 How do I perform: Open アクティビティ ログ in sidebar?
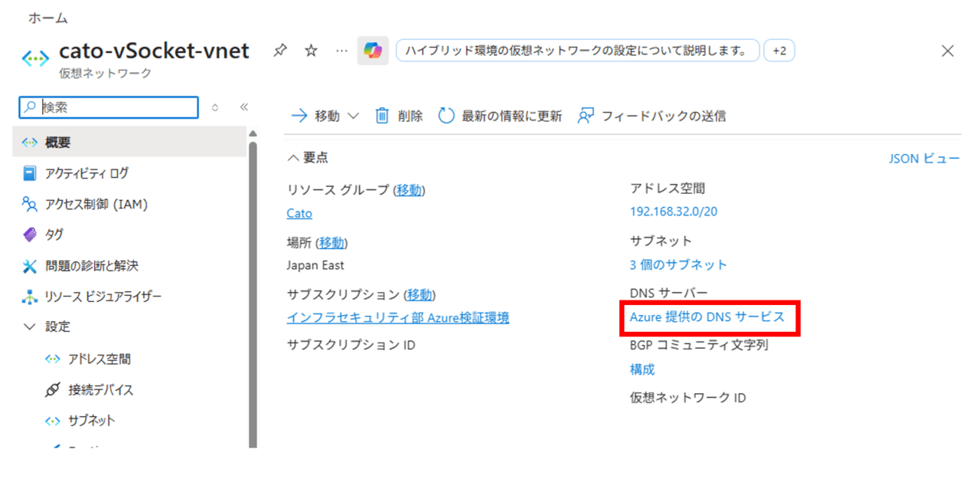click(87, 173)
